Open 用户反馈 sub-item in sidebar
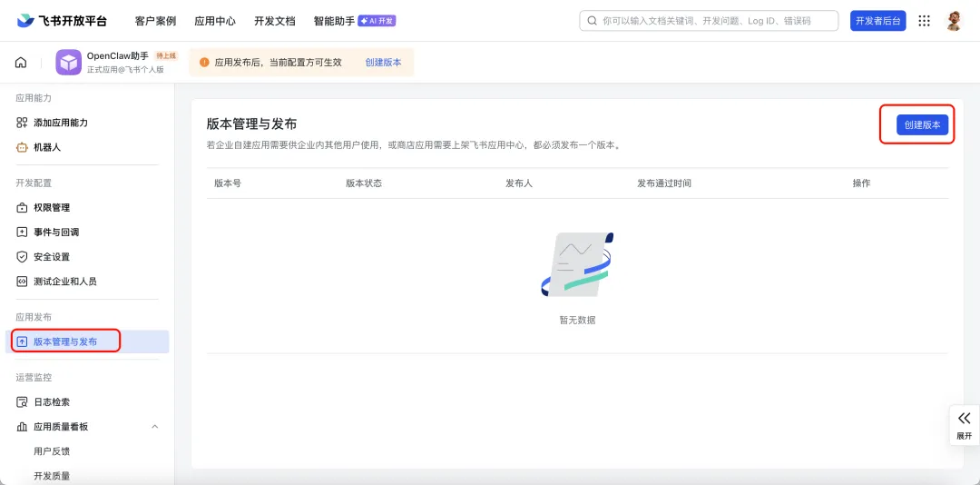The height and width of the screenshot is (485, 980). coord(52,451)
